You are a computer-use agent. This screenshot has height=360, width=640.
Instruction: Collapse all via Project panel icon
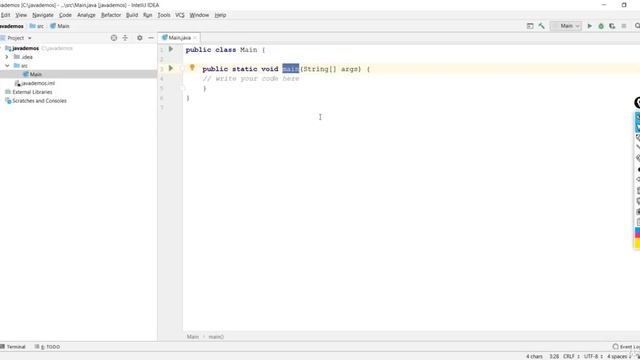[x=125, y=38]
